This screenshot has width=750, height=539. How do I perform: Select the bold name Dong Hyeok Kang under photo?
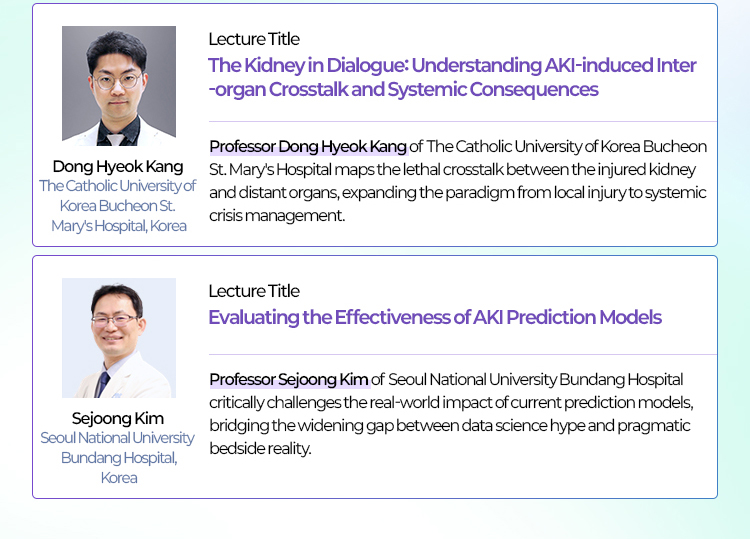coord(118,166)
